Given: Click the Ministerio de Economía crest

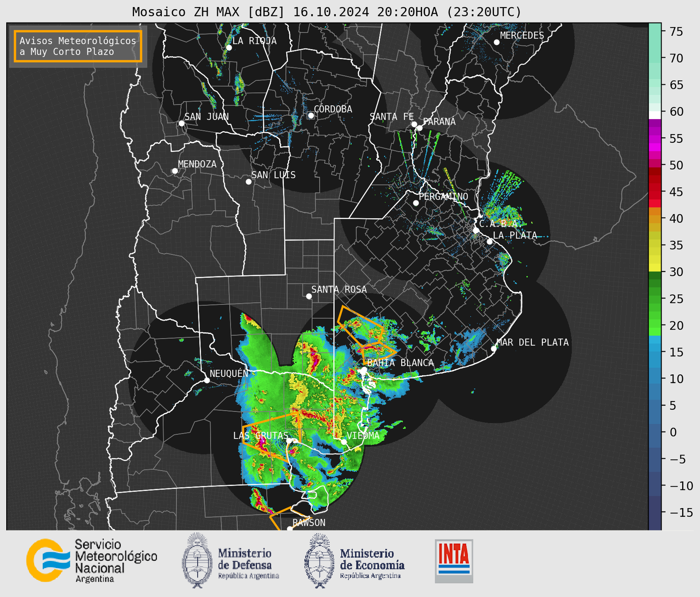Looking at the screenshot, I should coord(320,560).
